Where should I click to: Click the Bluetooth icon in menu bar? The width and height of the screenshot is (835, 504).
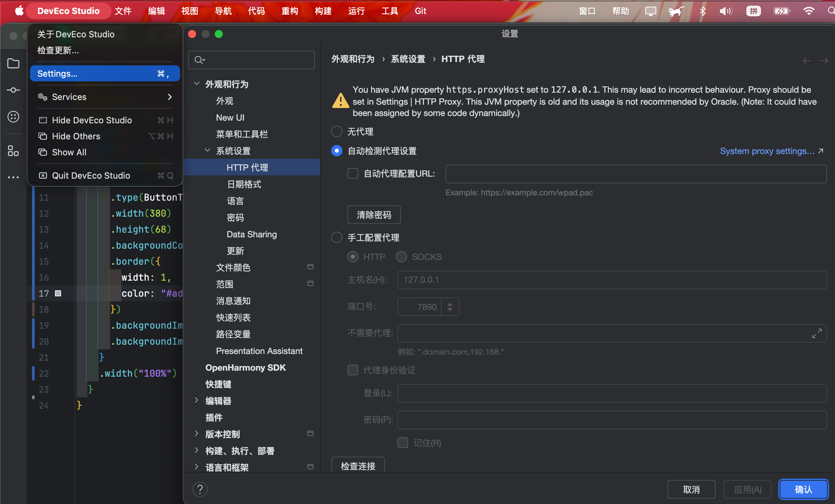pos(703,11)
